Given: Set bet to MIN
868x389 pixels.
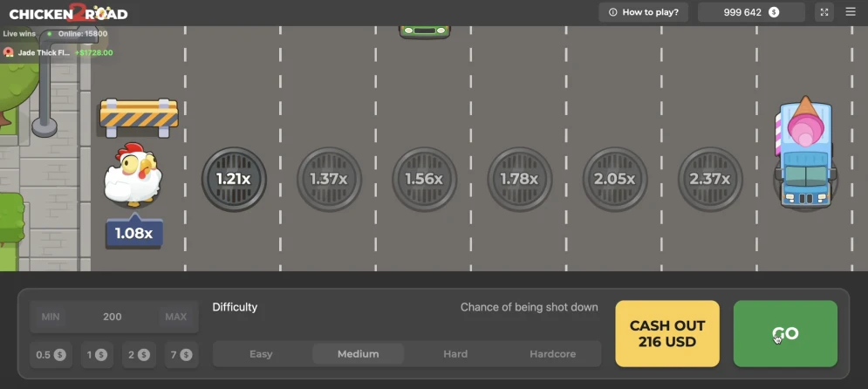Looking at the screenshot, I should (51, 317).
